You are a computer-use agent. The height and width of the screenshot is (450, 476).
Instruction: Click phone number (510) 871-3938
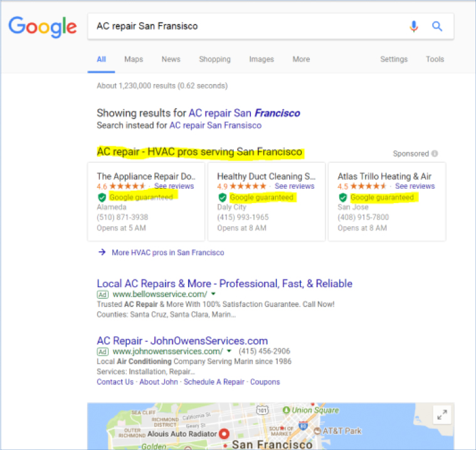click(122, 217)
